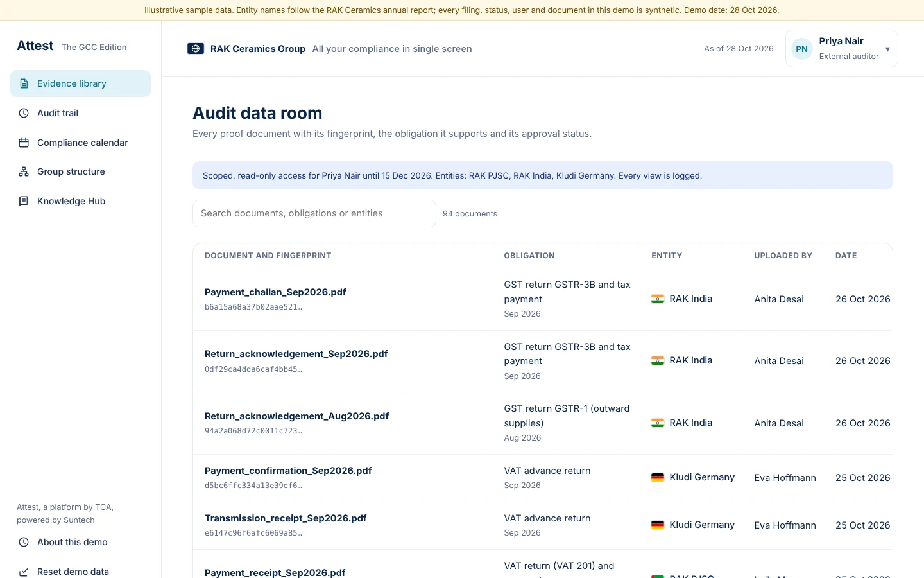The image size is (924, 578).
Task: Click the globe icon beside RAK Ceramics Group
Action: coord(196,49)
